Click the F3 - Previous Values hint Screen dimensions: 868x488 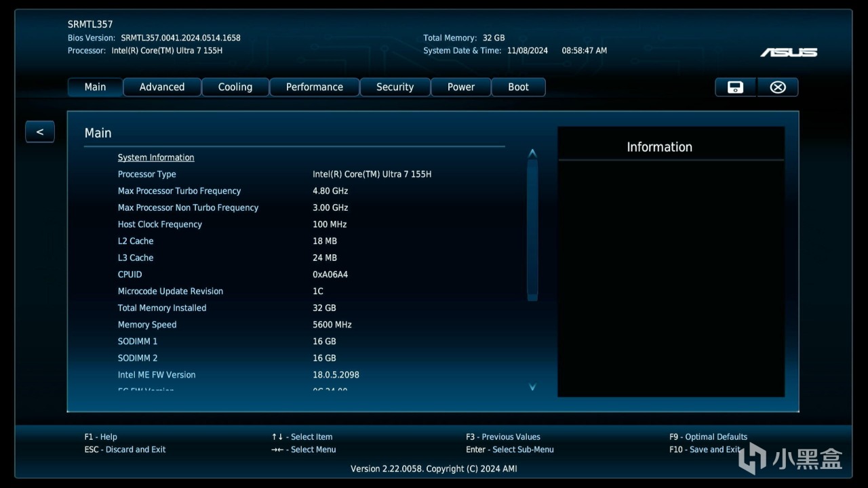click(503, 437)
